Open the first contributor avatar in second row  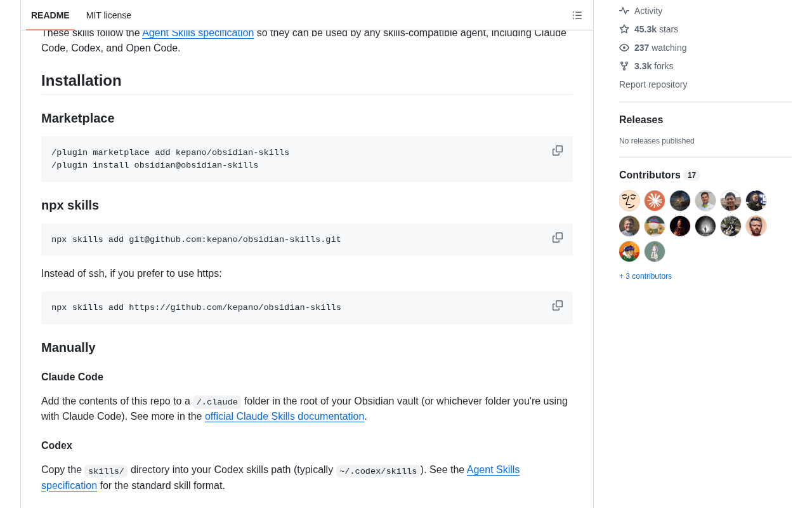pyautogui.click(x=629, y=226)
